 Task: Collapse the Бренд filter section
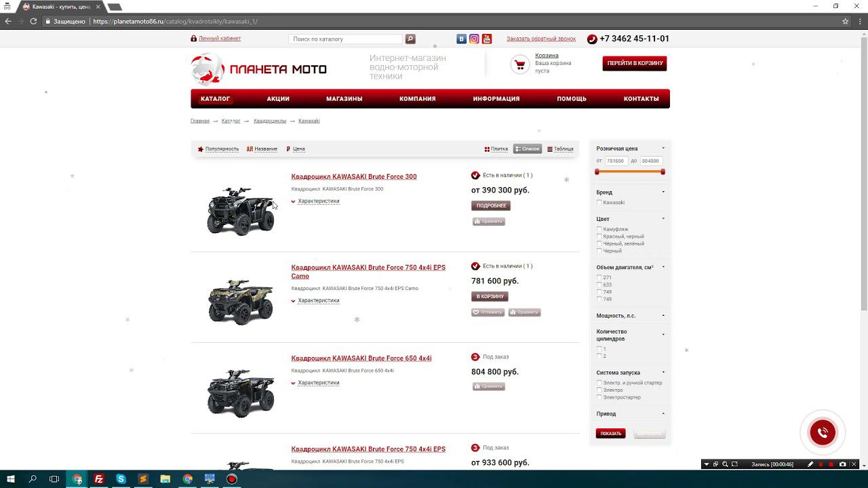point(663,192)
